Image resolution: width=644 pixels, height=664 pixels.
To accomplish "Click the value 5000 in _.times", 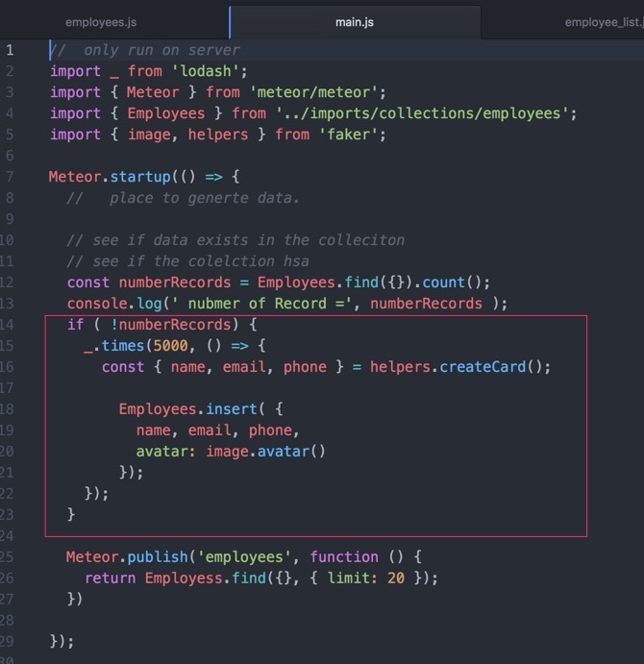I will 170,346.
